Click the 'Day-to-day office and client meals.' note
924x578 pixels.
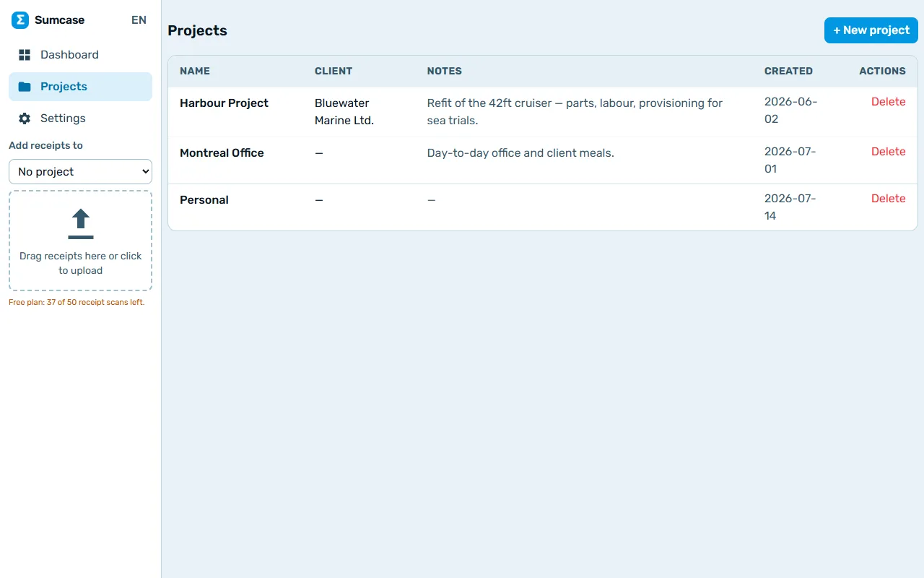(520, 153)
